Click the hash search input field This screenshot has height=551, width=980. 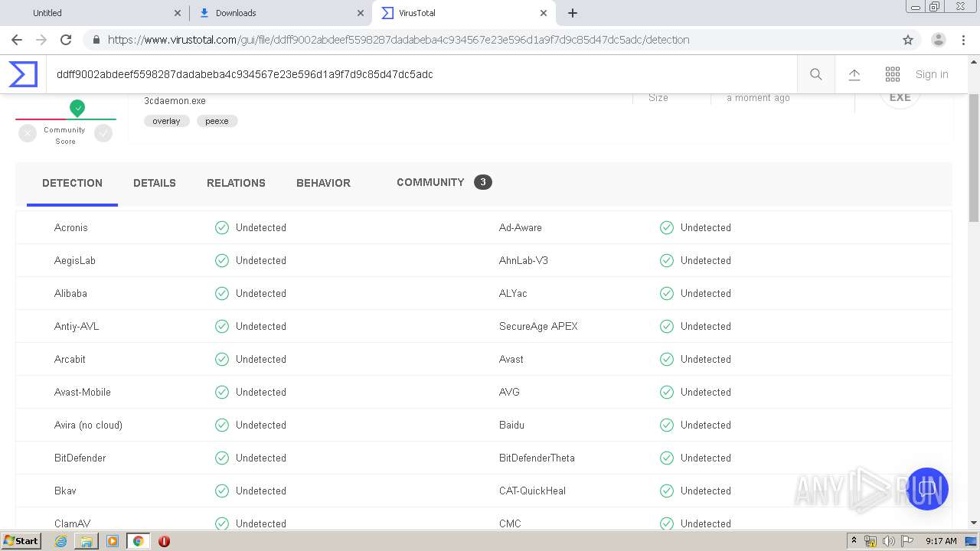coord(421,74)
